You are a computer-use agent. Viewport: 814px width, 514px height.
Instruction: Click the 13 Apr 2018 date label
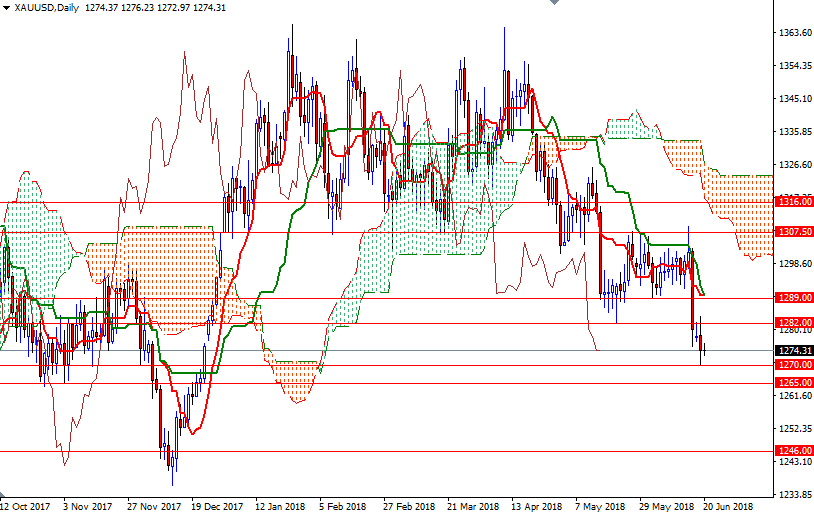(536, 506)
